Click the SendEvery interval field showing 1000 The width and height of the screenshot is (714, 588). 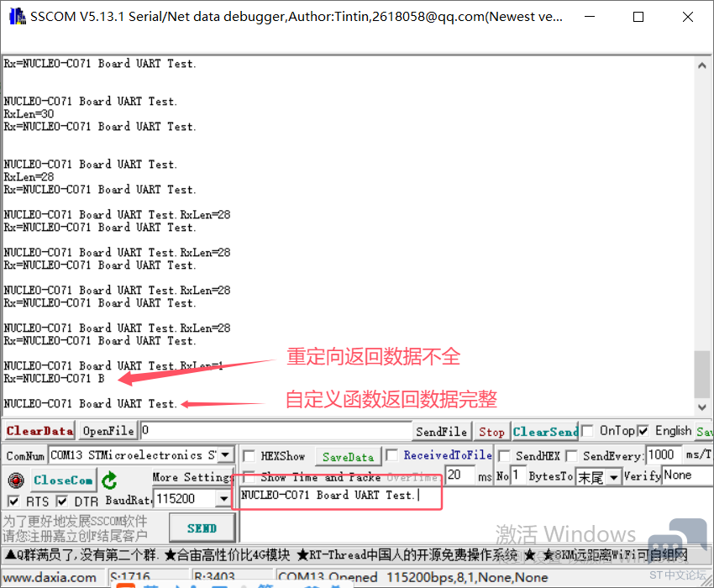click(x=663, y=454)
